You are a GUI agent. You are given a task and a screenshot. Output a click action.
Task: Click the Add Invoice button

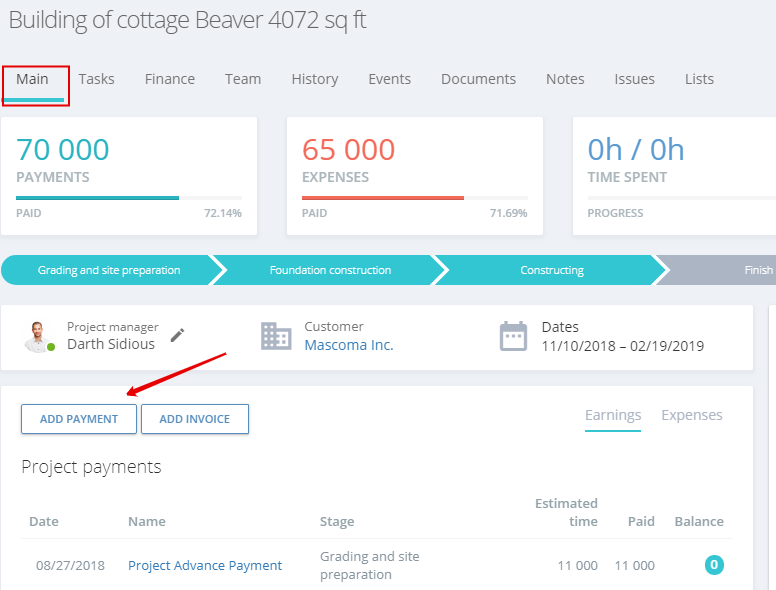pyautogui.click(x=194, y=419)
